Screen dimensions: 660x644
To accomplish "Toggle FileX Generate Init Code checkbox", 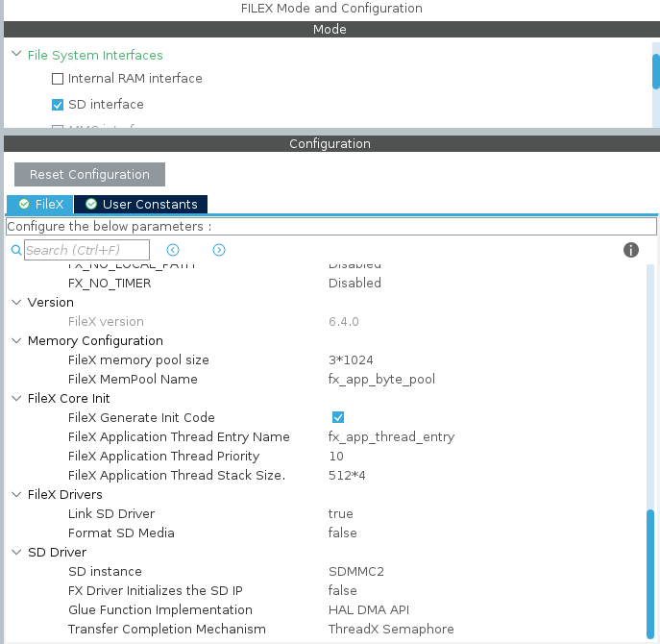I will [338, 417].
